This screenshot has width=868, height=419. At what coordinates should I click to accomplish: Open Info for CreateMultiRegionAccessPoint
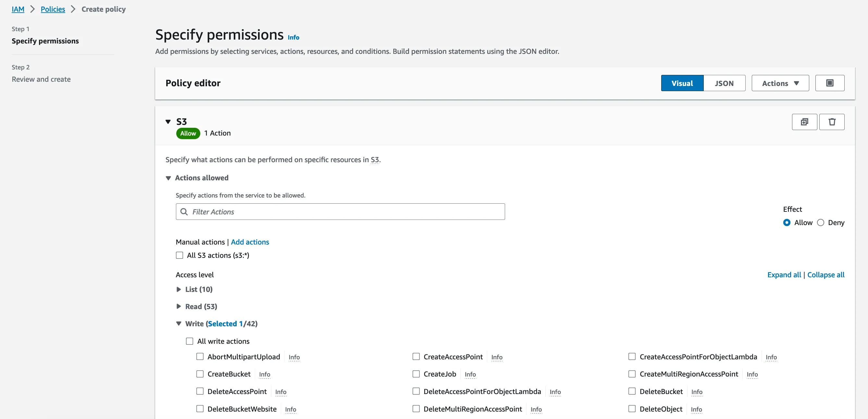coord(752,375)
